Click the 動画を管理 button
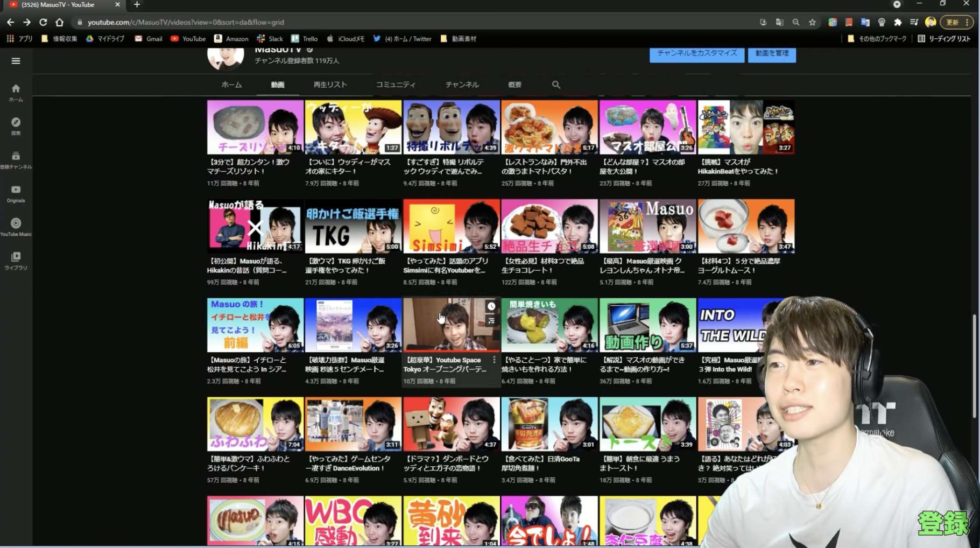The height and width of the screenshot is (548, 980). [772, 53]
